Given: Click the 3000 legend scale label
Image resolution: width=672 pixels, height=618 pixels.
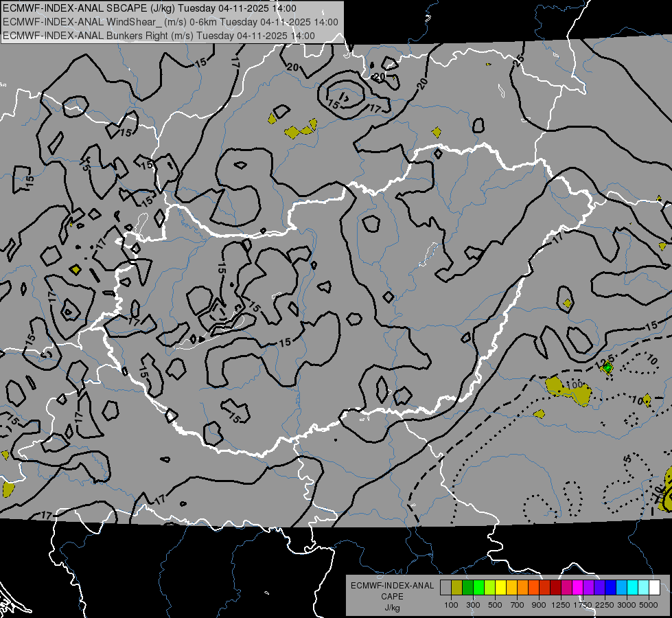Looking at the screenshot, I should (627, 605).
